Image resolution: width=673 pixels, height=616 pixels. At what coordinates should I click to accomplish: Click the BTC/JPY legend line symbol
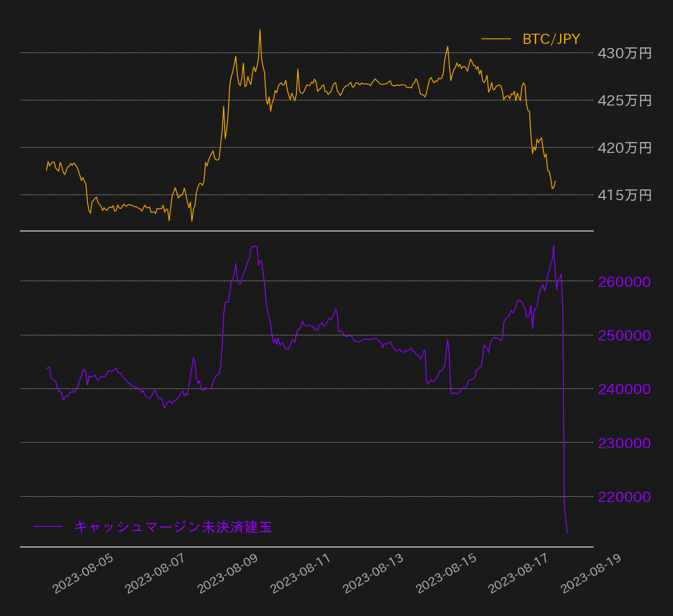tap(495, 39)
